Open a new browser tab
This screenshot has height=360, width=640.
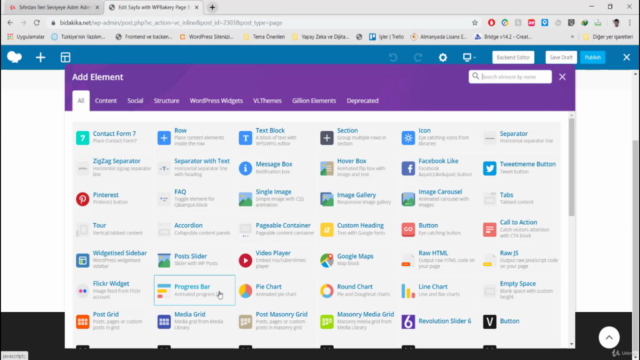point(212,7)
